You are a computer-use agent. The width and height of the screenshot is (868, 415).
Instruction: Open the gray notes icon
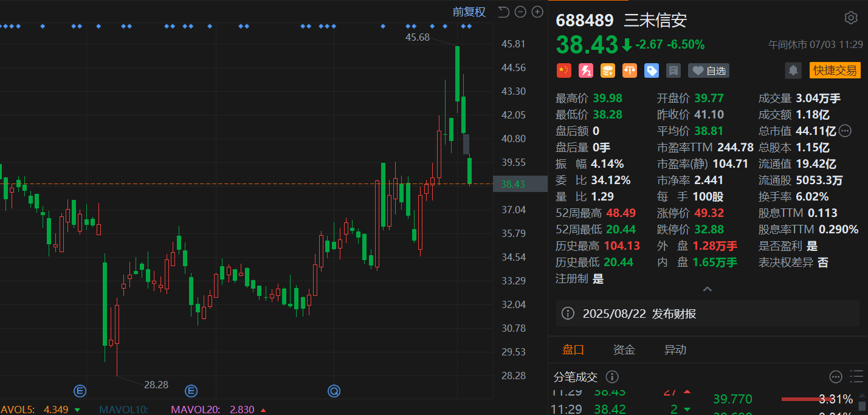click(673, 70)
